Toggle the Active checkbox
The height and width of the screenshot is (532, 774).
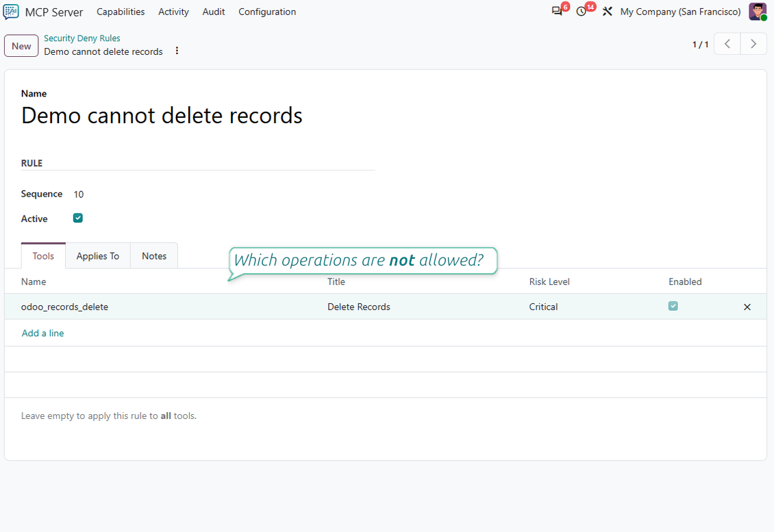tap(78, 218)
